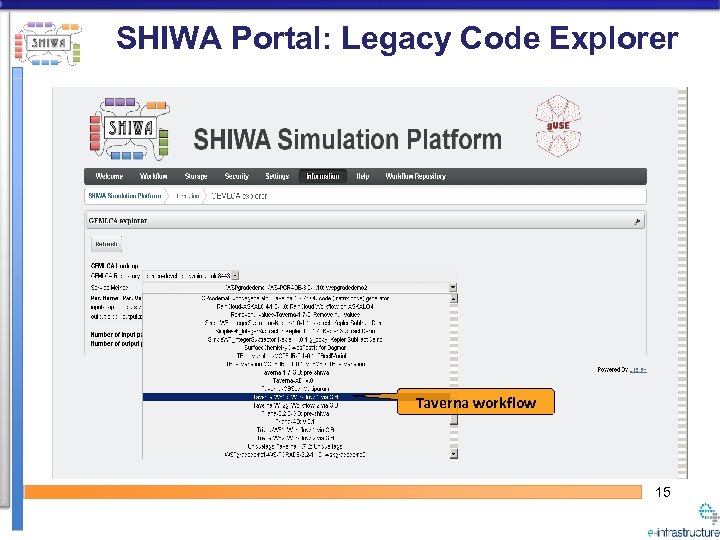This screenshot has width=720, height=540.
Task: Select the Taverna-AD list entry
Action: coord(293,381)
